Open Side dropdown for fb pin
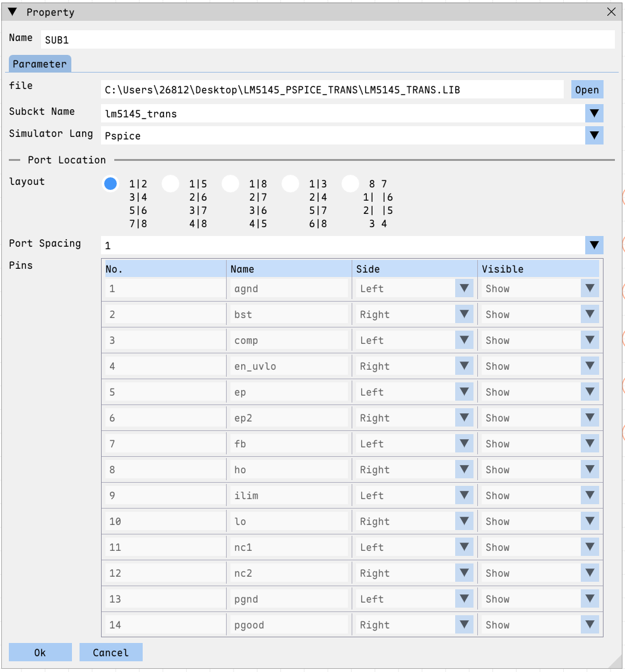 pos(464,444)
